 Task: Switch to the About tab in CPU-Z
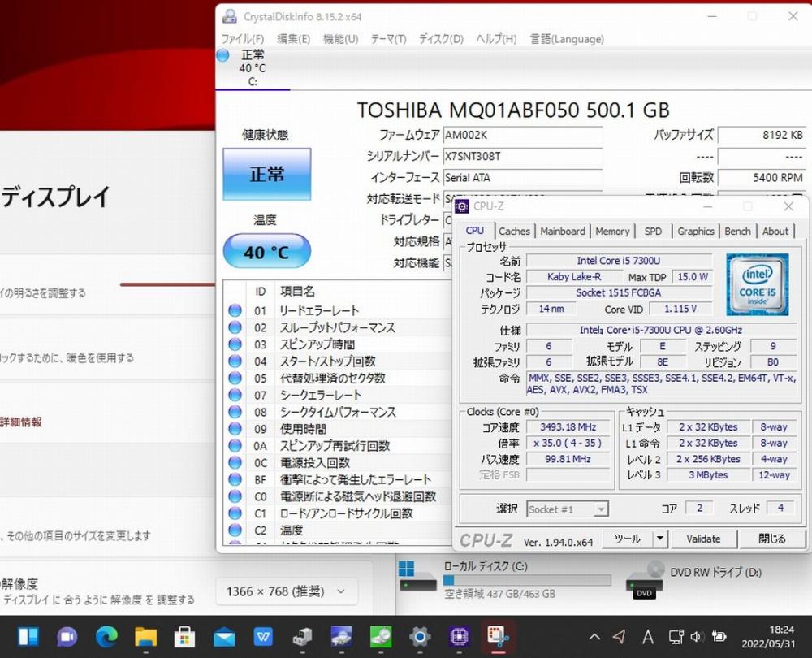click(x=775, y=231)
